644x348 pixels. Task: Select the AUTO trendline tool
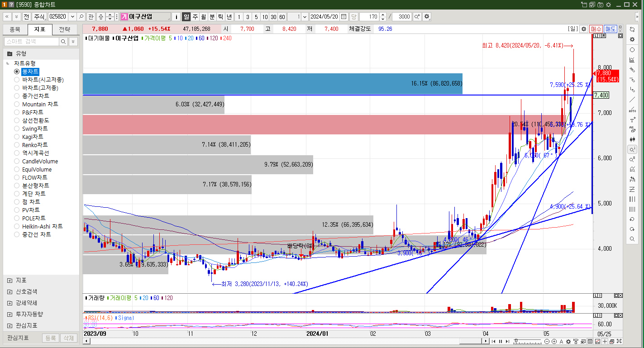pos(632,110)
